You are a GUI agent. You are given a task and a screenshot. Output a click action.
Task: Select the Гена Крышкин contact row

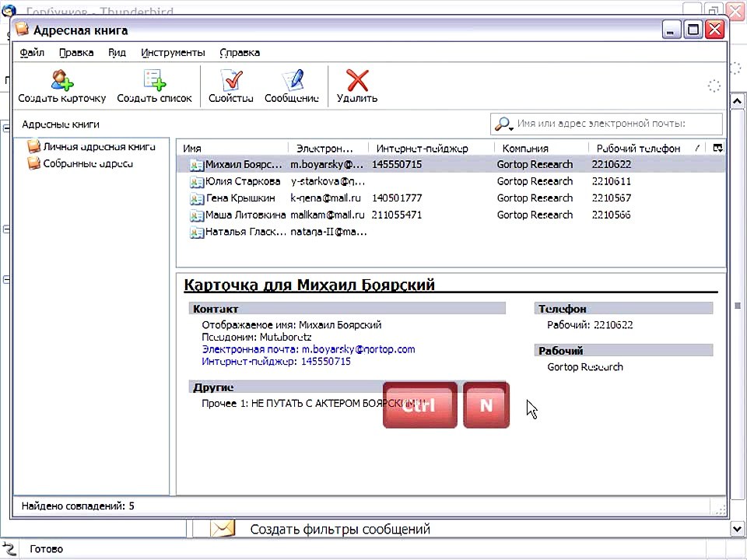451,198
